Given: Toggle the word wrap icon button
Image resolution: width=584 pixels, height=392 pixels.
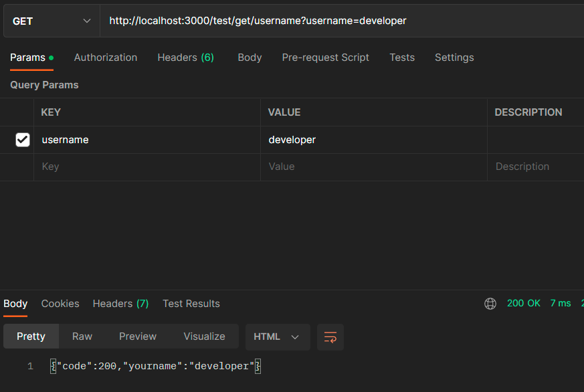Looking at the screenshot, I should (330, 337).
